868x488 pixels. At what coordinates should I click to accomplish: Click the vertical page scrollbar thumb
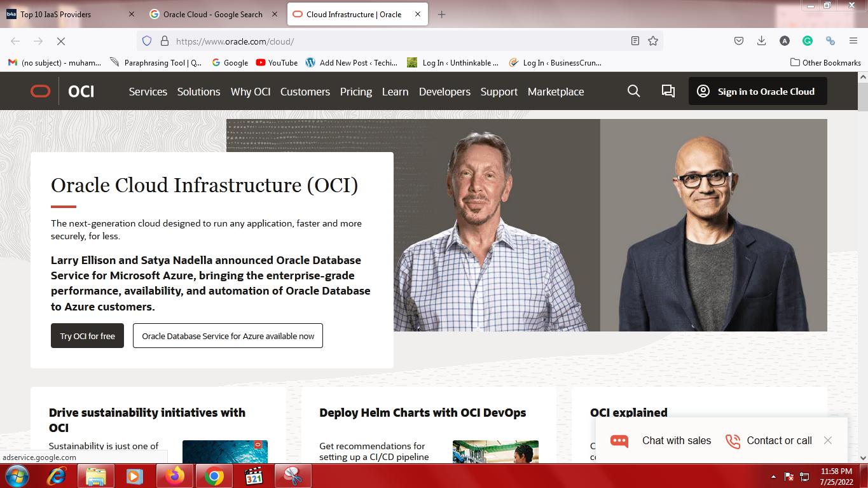coord(863,96)
